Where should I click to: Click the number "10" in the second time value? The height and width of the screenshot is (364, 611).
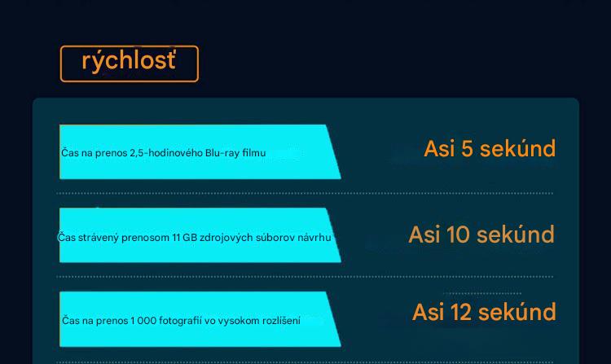(457, 235)
